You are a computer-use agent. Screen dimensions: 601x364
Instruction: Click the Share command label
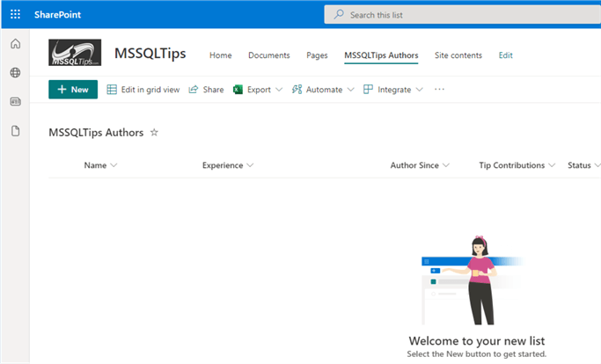tap(214, 90)
